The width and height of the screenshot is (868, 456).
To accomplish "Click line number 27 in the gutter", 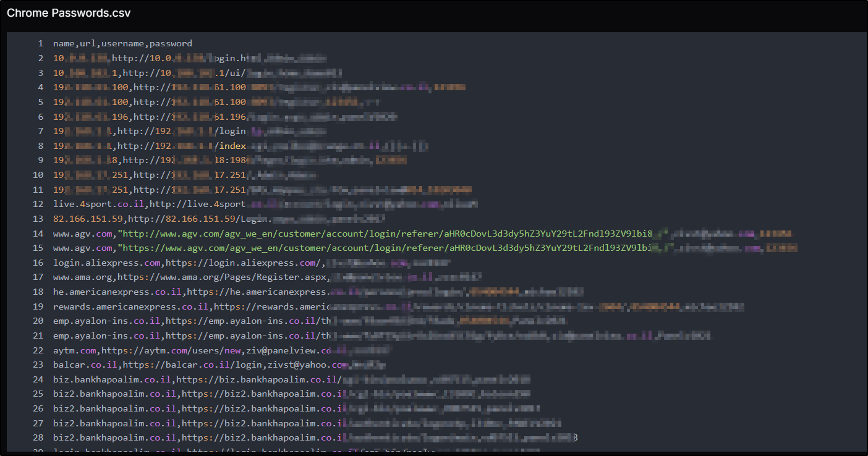I will (38, 423).
